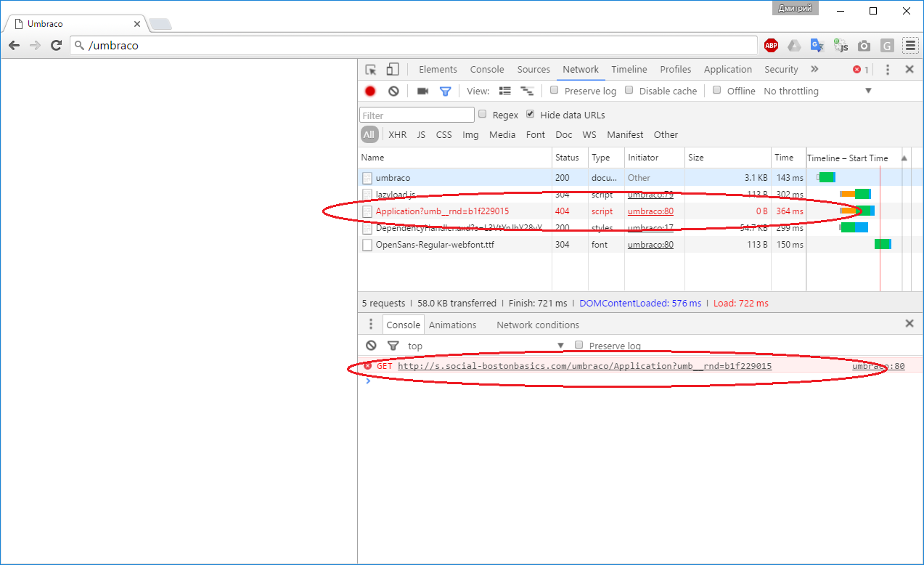Clear the console output
The image size is (924, 565).
pyautogui.click(x=371, y=346)
